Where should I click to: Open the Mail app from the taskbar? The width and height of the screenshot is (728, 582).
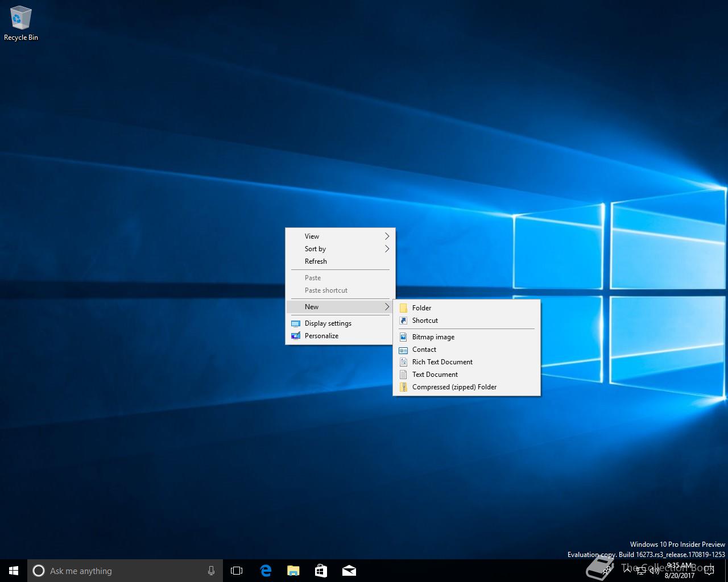[x=349, y=571]
